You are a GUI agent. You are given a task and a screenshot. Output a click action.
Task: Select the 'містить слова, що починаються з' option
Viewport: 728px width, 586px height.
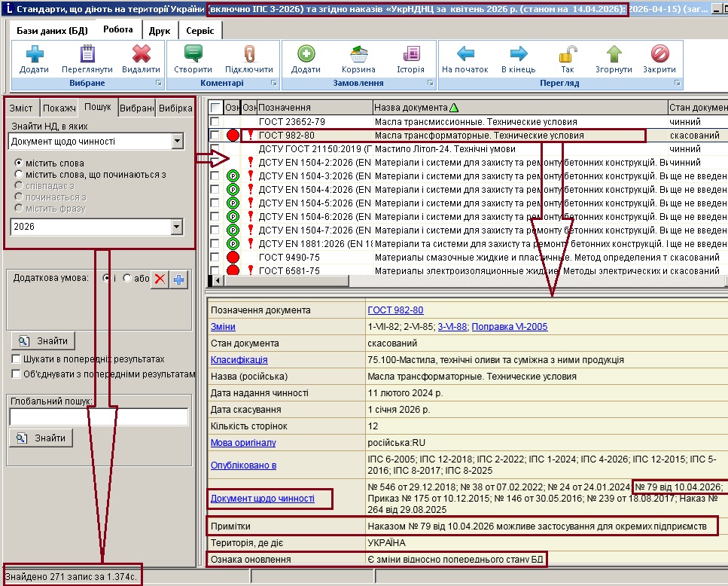19,175
